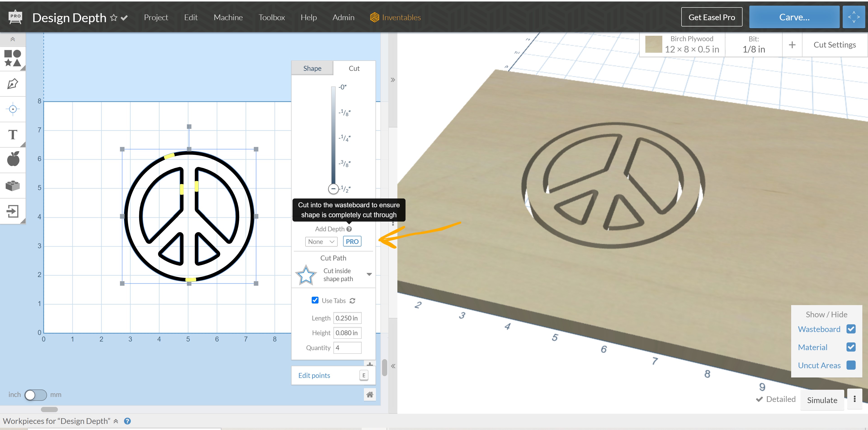Image resolution: width=868 pixels, height=430 pixels.
Task: Click the Import file icon
Action: coord(12,211)
